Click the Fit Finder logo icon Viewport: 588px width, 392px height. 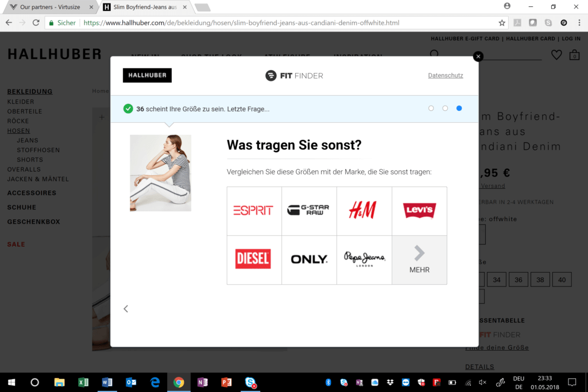(x=271, y=76)
